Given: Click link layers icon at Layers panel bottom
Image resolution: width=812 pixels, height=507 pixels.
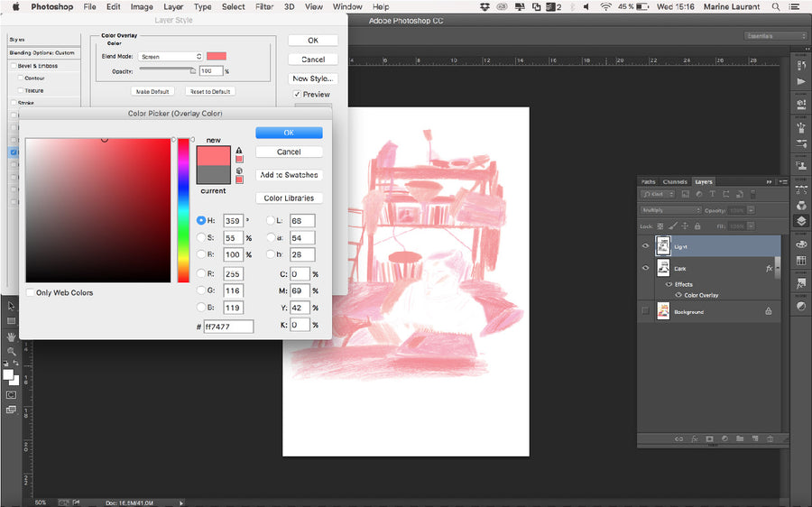Looking at the screenshot, I should click(x=678, y=438).
